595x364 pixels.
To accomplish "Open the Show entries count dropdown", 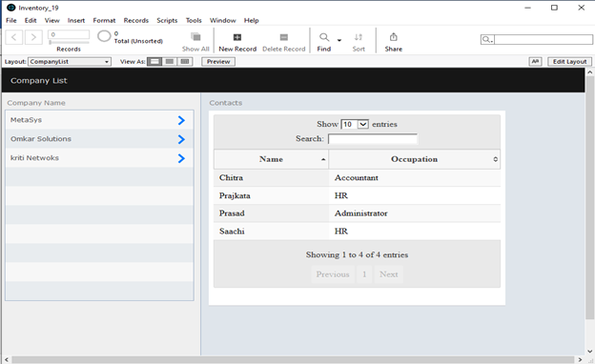I will pyautogui.click(x=355, y=124).
